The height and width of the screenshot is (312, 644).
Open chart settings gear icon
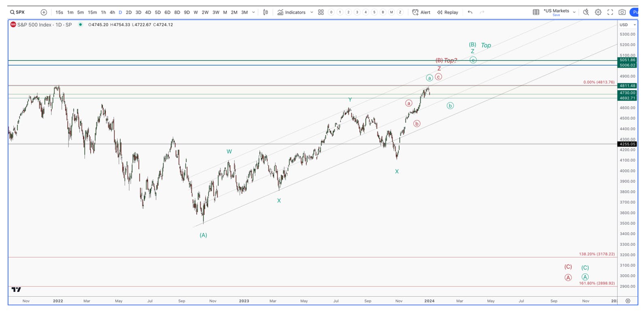tap(598, 13)
